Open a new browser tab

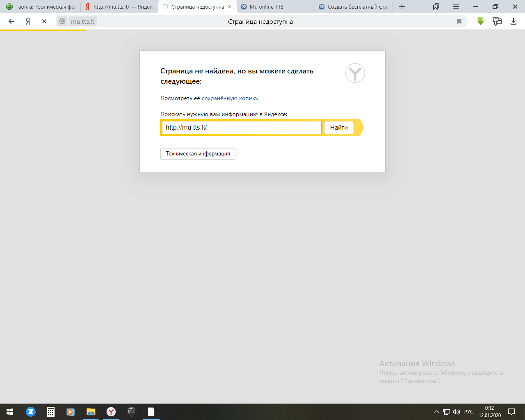point(402,7)
